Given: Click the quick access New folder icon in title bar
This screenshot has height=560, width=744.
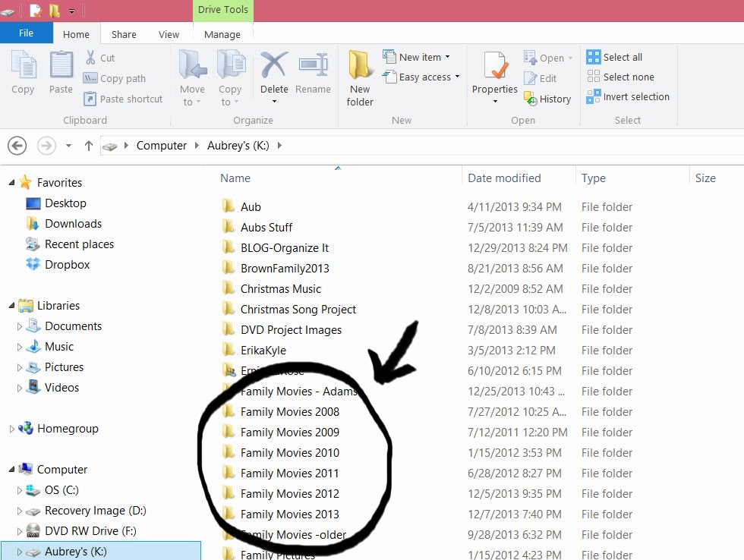Looking at the screenshot, I should 55,11.
